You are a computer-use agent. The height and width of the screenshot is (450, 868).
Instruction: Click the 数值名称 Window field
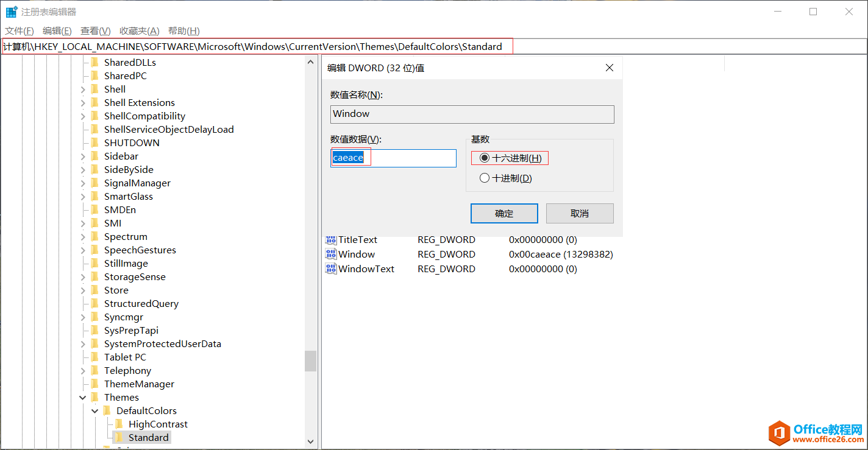tap(472, 114)
